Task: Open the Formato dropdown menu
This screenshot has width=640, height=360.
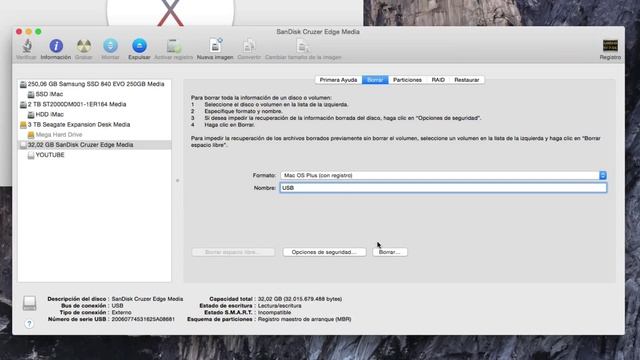Action: [x=443, y=176]
